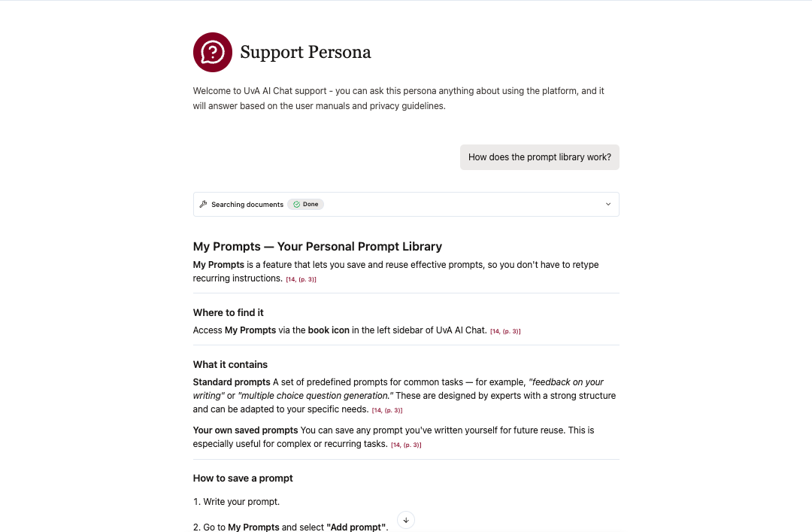Click the 'What it contains' heading
Image resolution: width=812 pixels, height=532 pixels.
click(231, 364)
